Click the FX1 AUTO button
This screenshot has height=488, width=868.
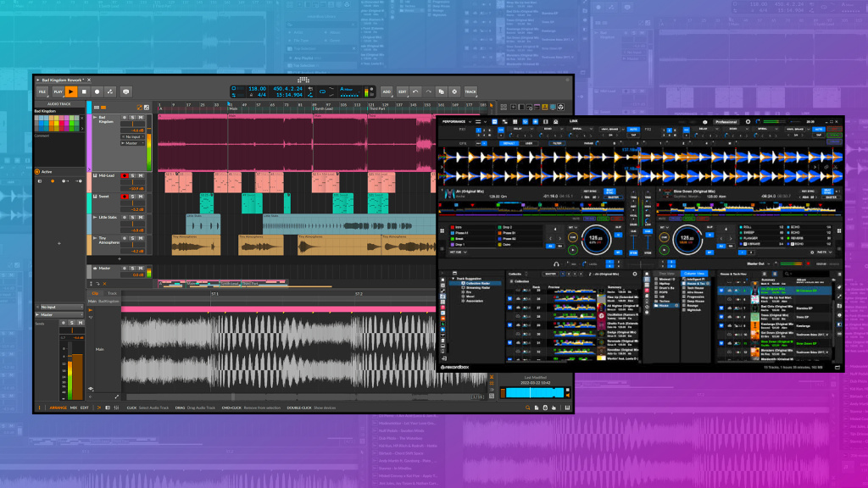pos(633,129)
